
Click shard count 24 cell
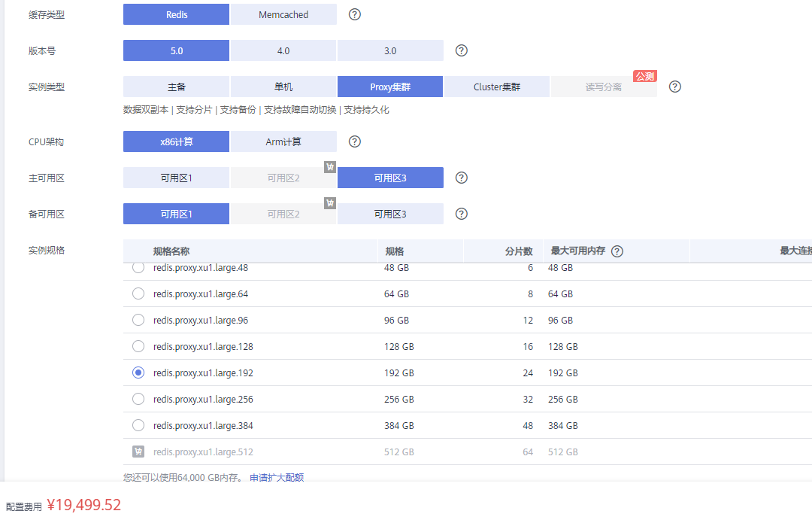(528, 373)
